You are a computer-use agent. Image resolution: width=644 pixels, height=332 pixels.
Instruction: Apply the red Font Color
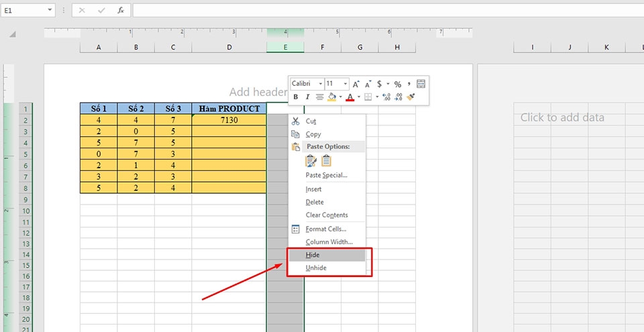click(350, 97)
